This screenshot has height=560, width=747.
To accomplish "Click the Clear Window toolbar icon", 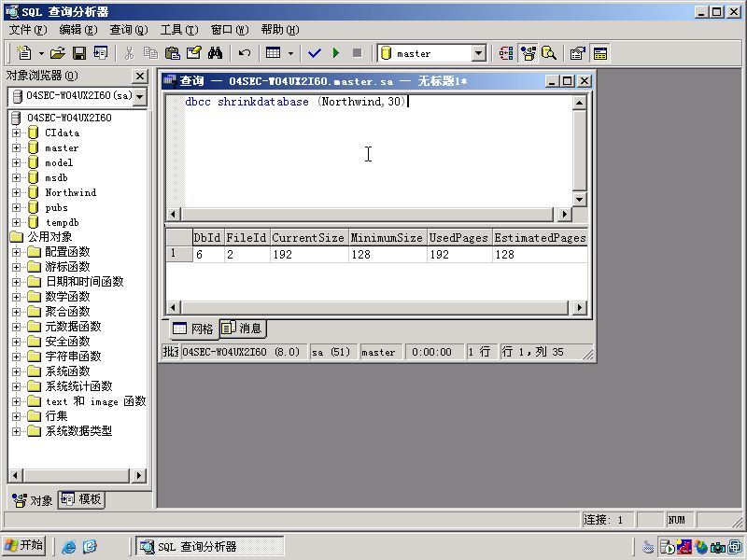I will [194, 53].
